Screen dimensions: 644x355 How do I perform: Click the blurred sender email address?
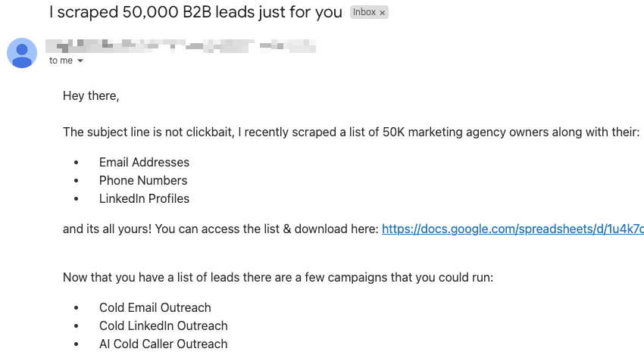[287, 45]
